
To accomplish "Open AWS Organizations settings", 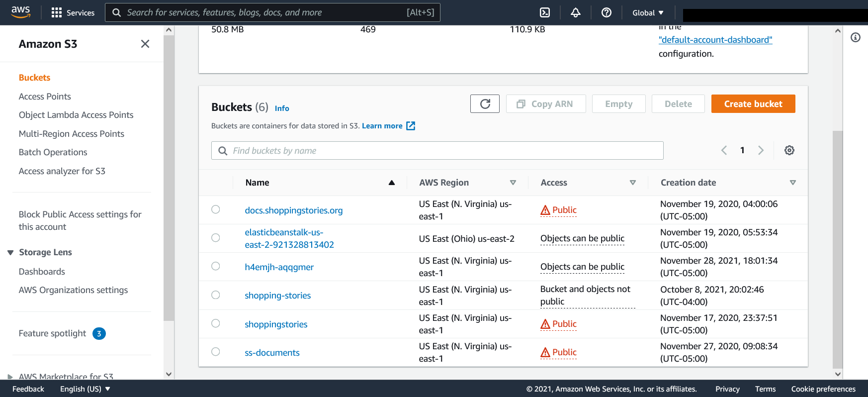I will (73, 290).
